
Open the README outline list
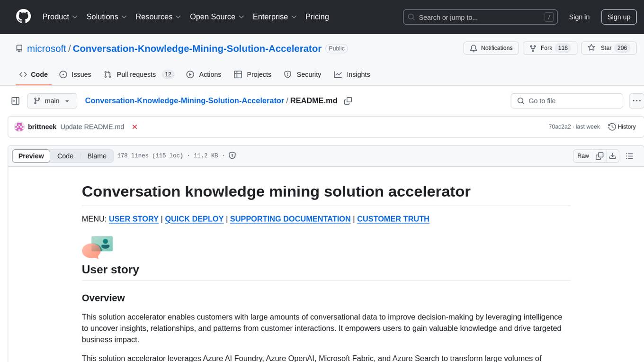tap(629, 156)
